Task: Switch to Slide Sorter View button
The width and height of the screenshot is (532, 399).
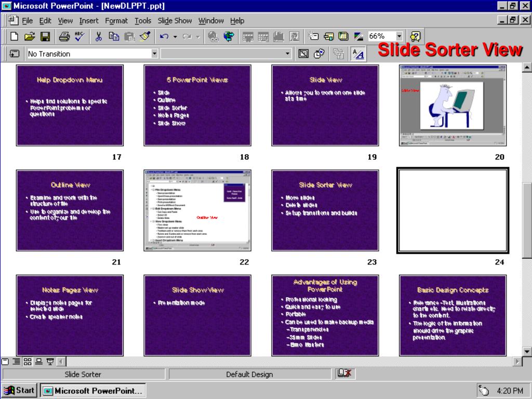Action: (x=28, y=362)
